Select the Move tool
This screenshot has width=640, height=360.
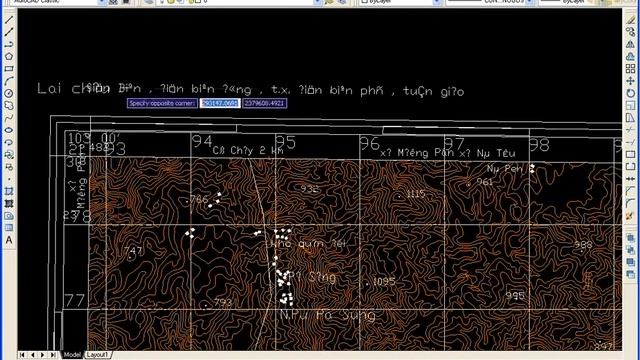click(x=631, y=81)
